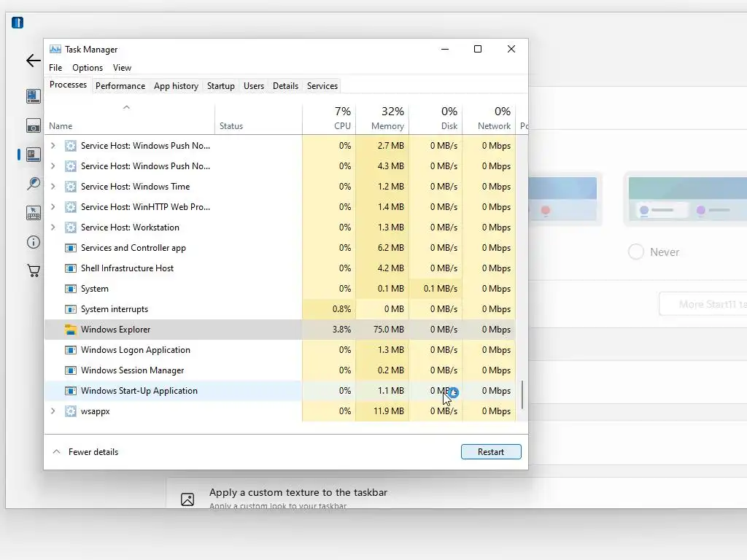The image size is (747, 560).
Task: Click Shell Infrastructure Host process icon
Action: pyautogui.click(x=71, y=268)
